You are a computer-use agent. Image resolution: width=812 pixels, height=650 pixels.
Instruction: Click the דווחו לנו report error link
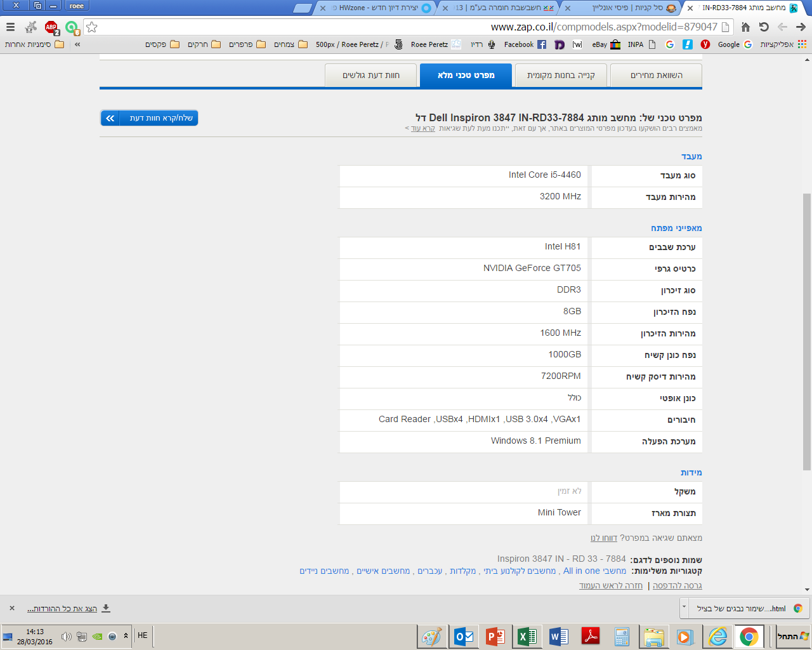click(x=604, y=538)
